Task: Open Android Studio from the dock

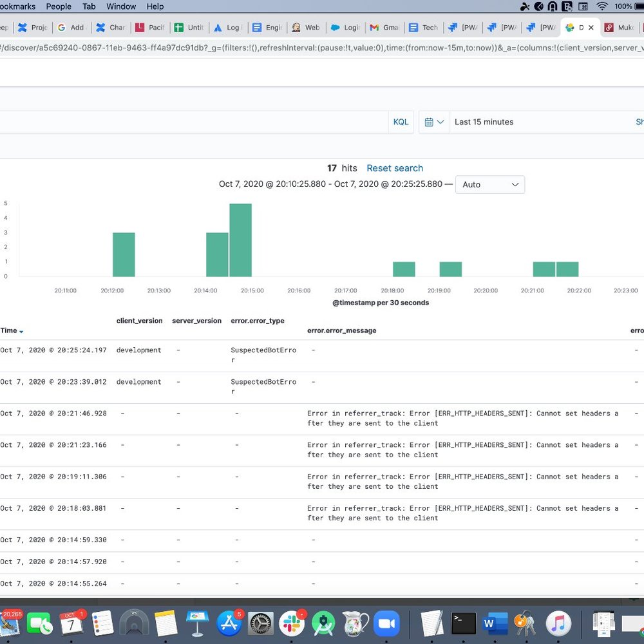Action: (x=323, y=623)
